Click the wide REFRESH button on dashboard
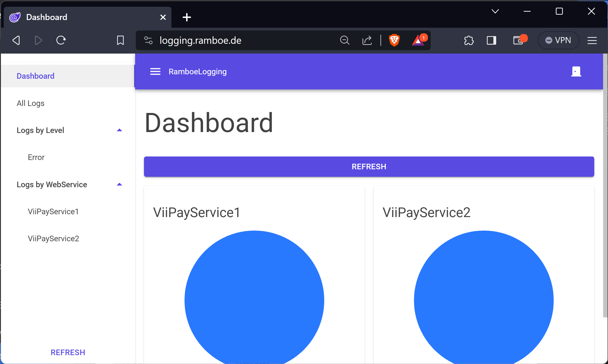The image size is (608, 364). [369, 167]
